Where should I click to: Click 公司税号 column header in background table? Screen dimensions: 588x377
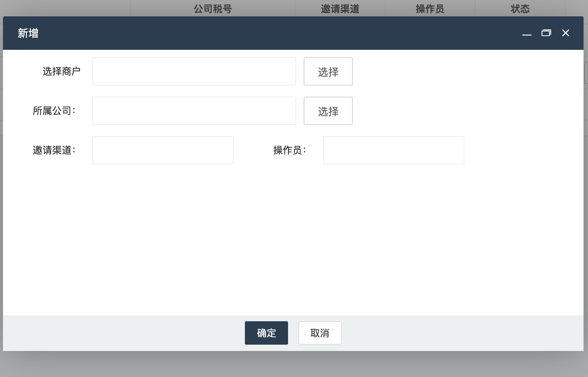point(213,9)
